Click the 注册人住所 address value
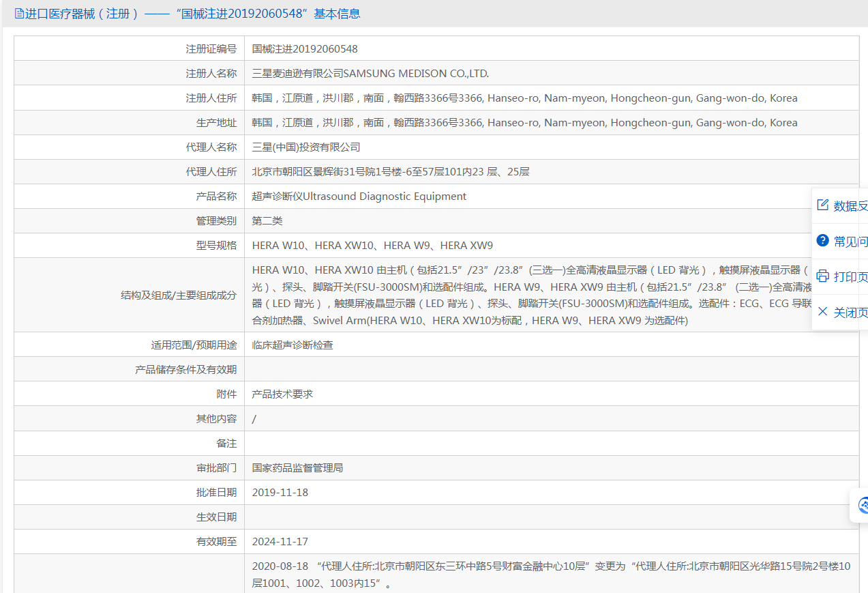The width and height of the screenshot is (868, 593). coord(524,98)
